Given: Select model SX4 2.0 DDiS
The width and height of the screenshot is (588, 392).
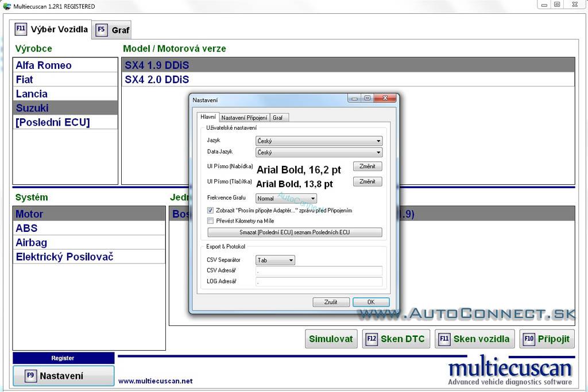Looking at the screenshot, I should (x=348, y=79).
